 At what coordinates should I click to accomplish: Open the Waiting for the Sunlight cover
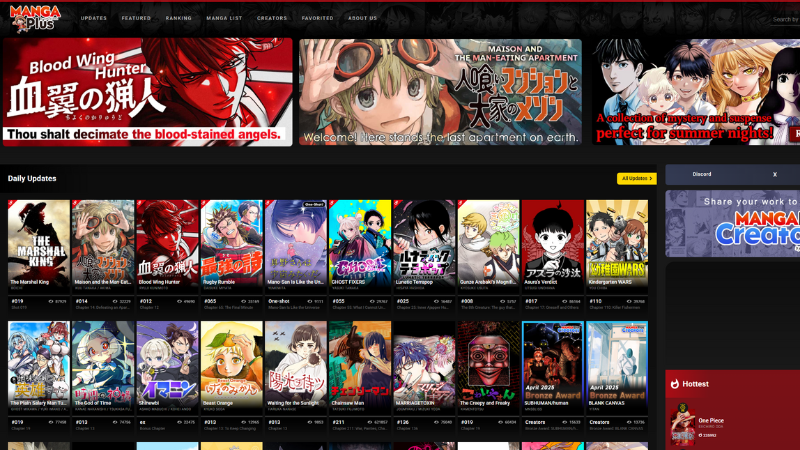[296, 367]
